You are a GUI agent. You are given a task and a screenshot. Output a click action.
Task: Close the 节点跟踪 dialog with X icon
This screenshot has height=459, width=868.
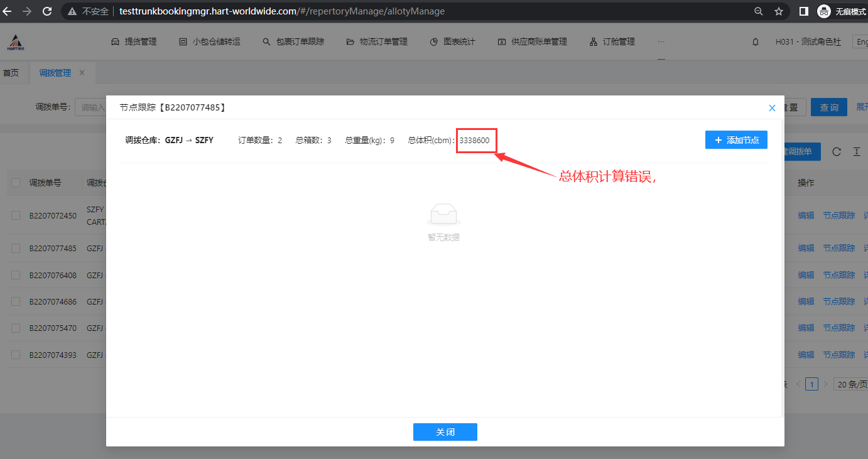(x=773, y=108)
